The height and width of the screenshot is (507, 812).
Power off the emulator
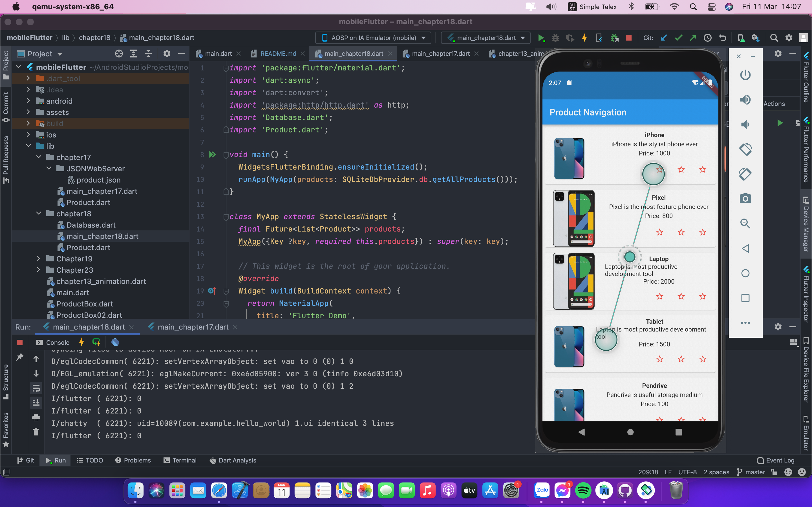click(745, 75)
